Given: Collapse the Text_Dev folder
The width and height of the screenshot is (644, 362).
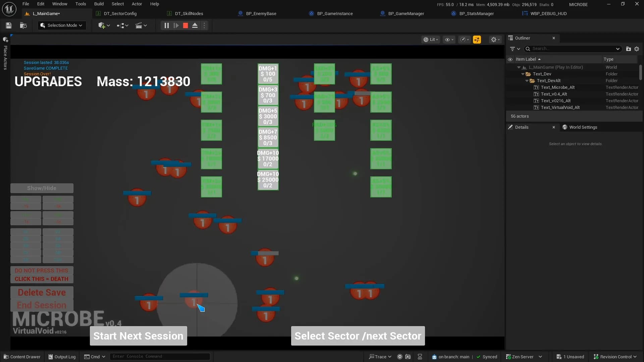Looking at the screenshot, I should point(523,74).
